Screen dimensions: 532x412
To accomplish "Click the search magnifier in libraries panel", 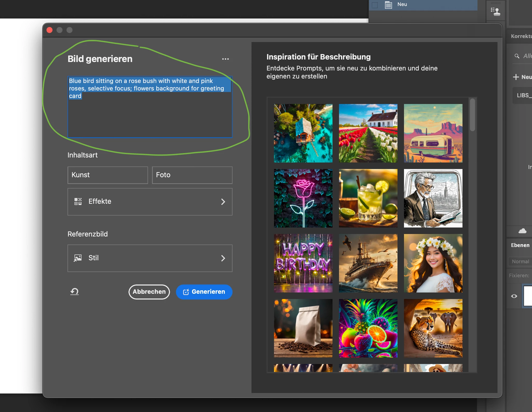I will tap(517, 56).
